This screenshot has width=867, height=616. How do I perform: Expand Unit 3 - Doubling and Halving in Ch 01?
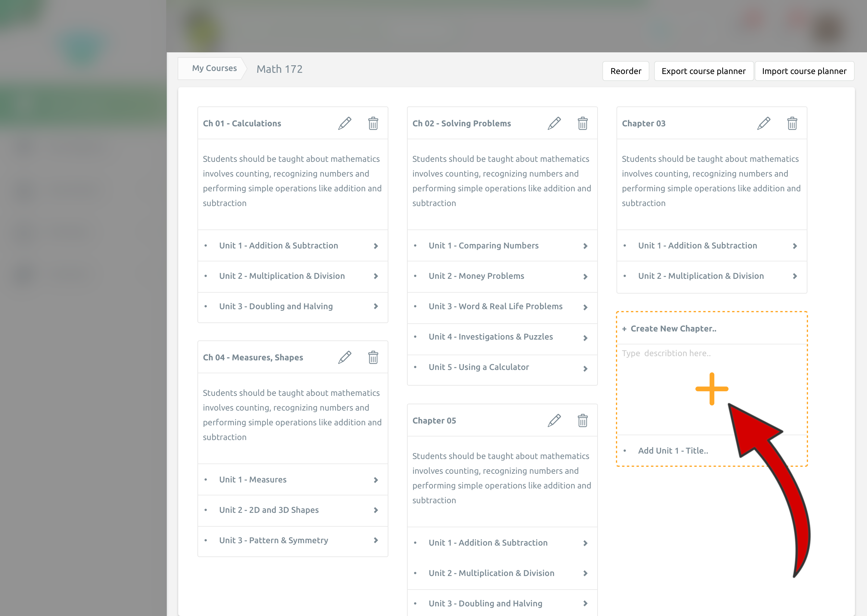375,306
